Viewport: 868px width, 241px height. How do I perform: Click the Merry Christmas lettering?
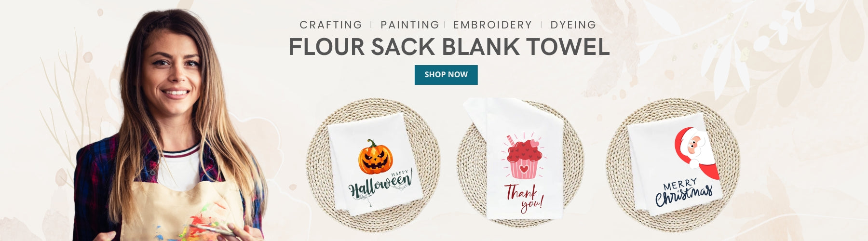tap(683, 191)
